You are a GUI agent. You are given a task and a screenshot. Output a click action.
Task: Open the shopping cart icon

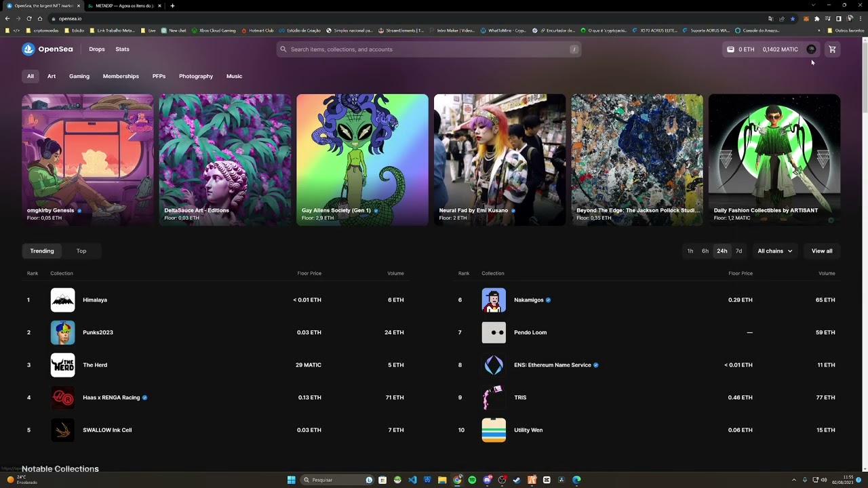coord(832,49)
